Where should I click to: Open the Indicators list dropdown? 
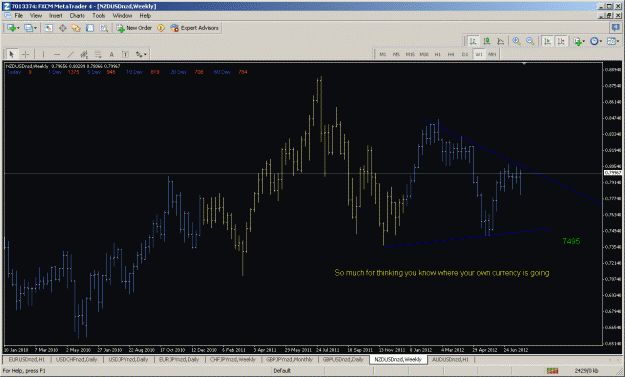coord(579,41)
